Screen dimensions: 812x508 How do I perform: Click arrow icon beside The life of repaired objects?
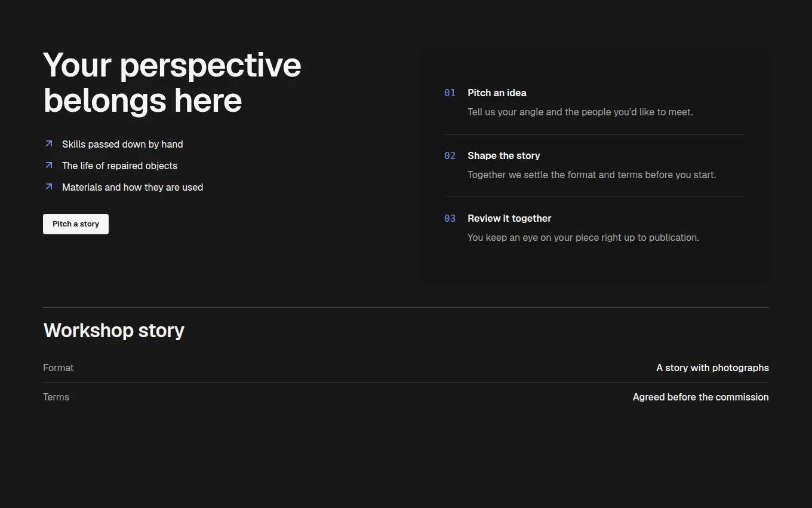49,166
